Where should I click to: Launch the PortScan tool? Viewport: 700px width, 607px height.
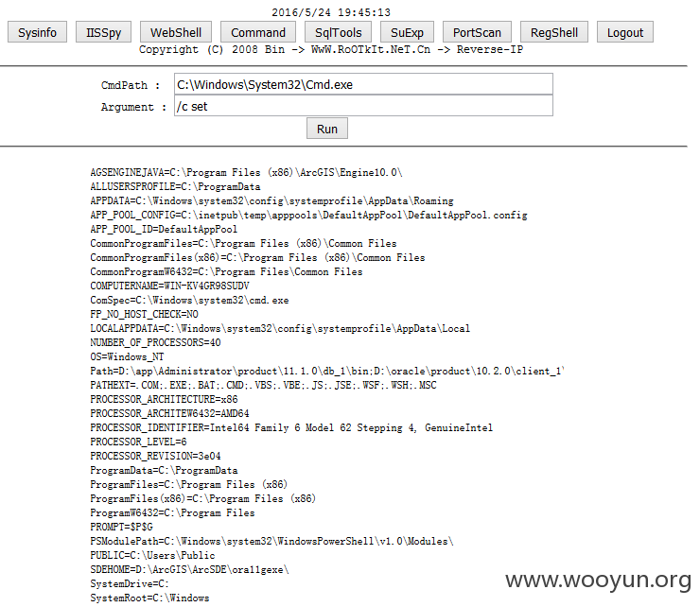[477, 32]
